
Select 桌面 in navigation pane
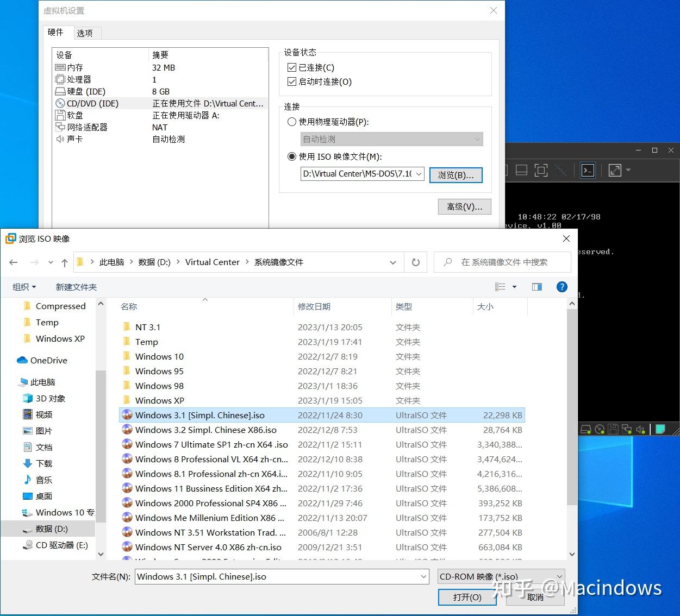click(38, 496)
